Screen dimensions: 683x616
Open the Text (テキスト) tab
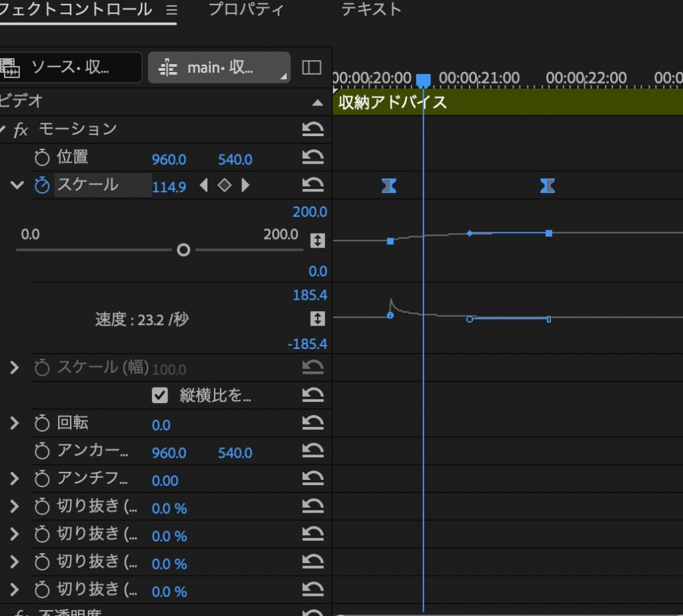point(372,9)
